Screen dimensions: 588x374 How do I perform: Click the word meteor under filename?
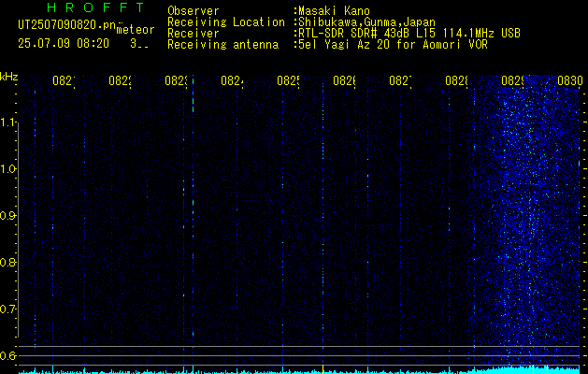point(136,30)
